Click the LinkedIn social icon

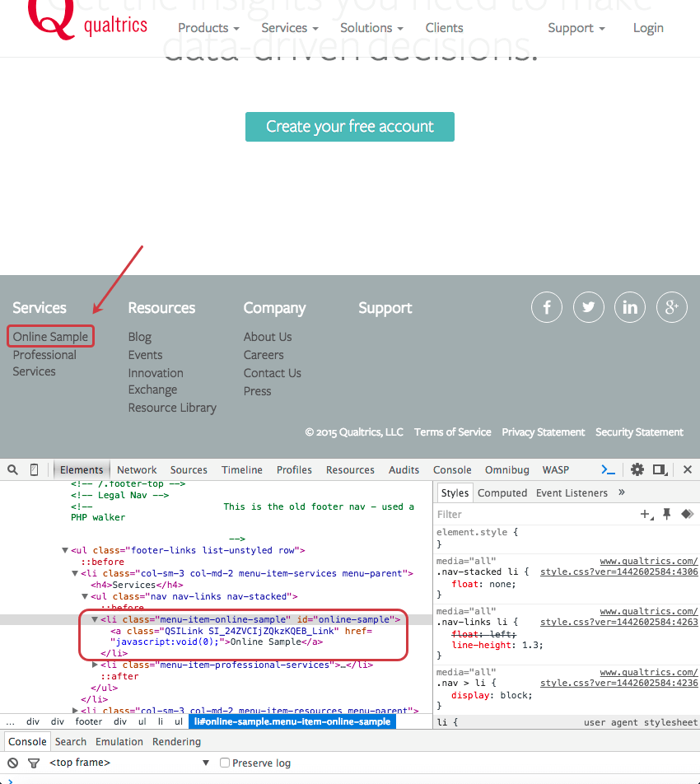[629, 307]
